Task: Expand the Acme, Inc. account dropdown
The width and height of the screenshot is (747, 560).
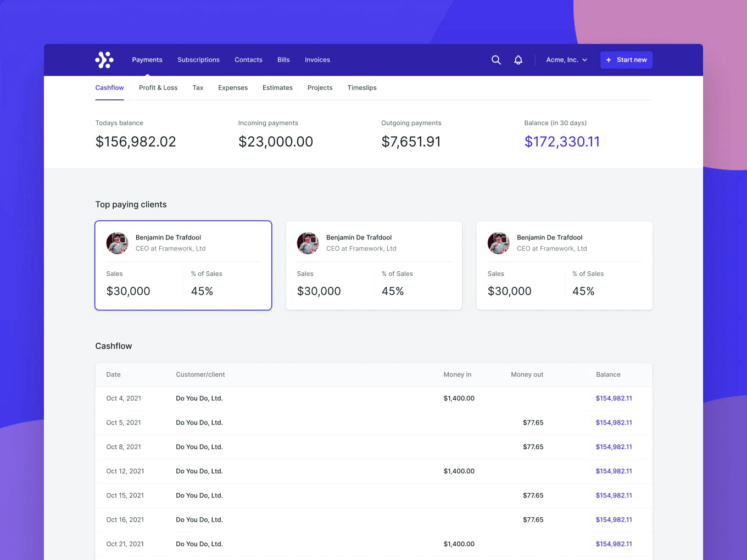Action: click(566, 60)
